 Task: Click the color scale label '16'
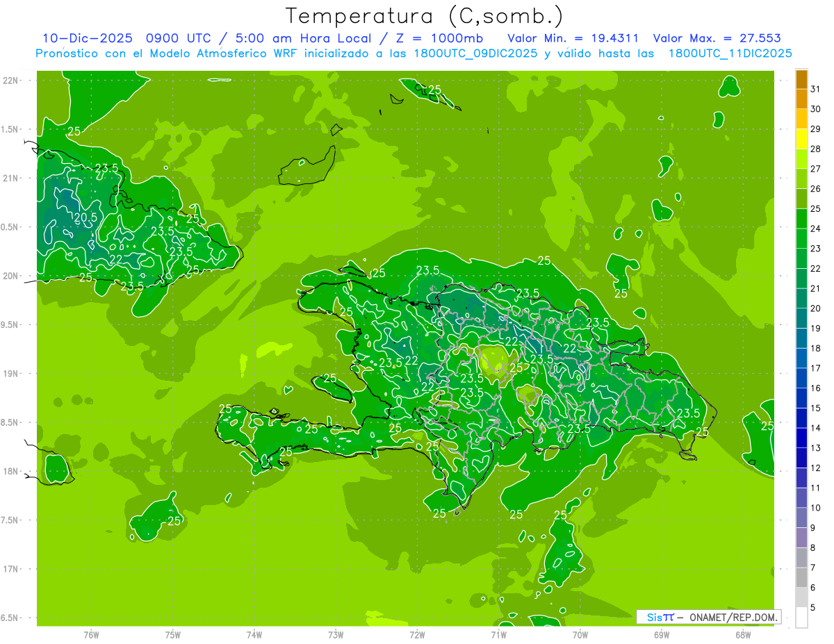[x=816, y=388]
